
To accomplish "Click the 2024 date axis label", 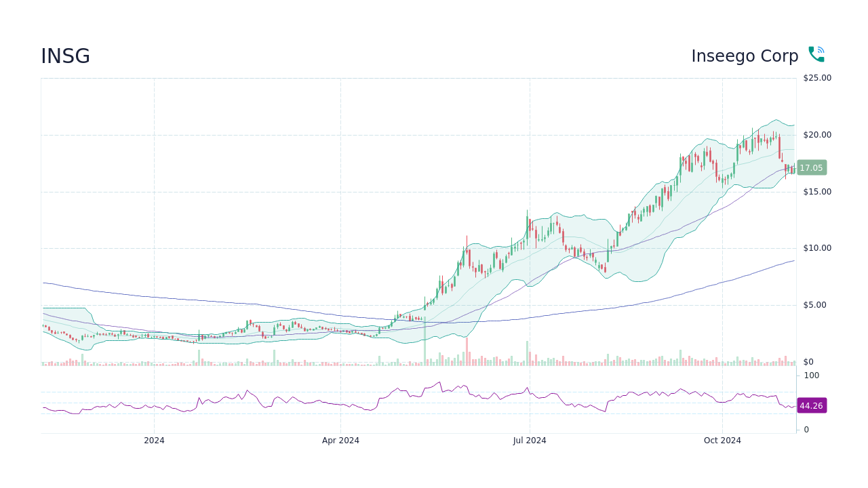I will click(154, 441).
